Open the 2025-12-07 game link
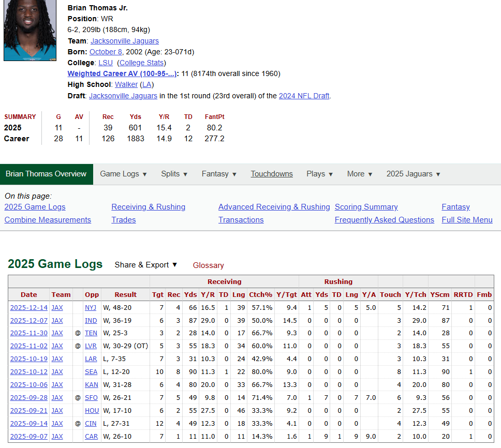This screenshot has width=501, height=448. click(29, 321)
